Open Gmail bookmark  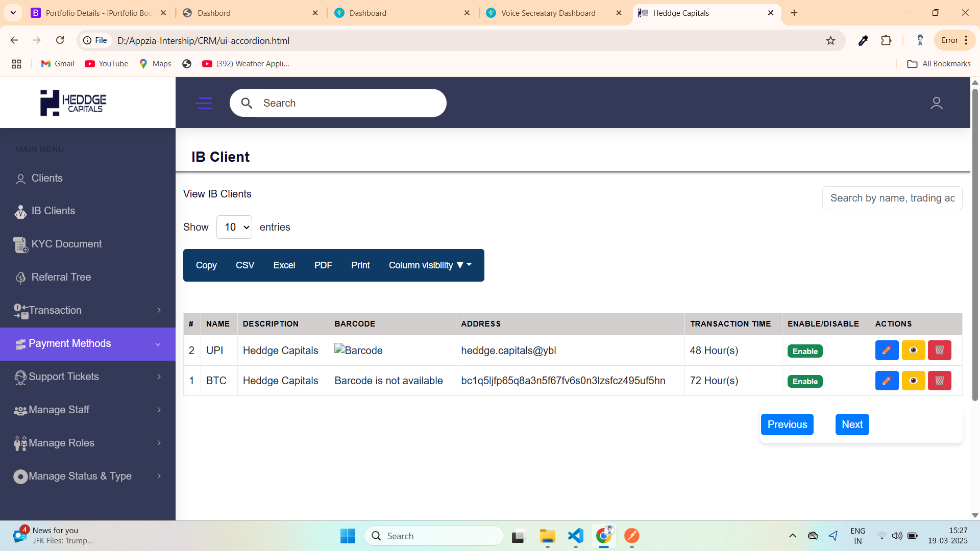click(58, 64)
